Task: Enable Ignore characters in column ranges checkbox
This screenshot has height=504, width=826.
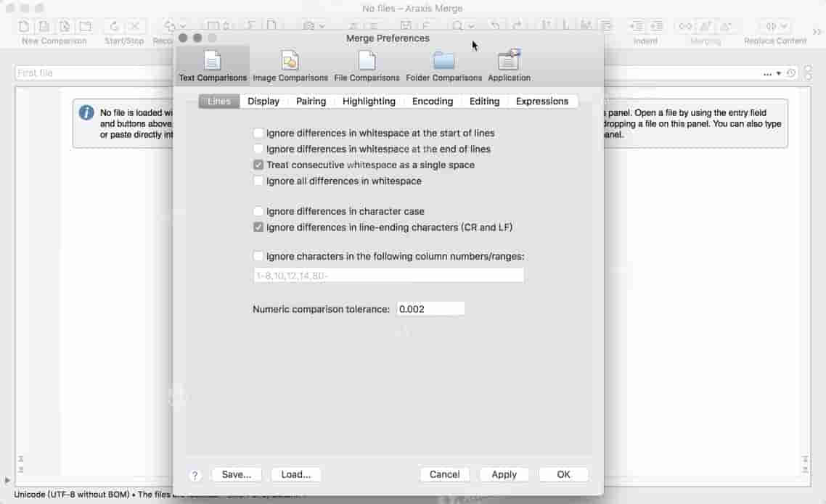Action: pyautogui.click(x=258, y=256)
